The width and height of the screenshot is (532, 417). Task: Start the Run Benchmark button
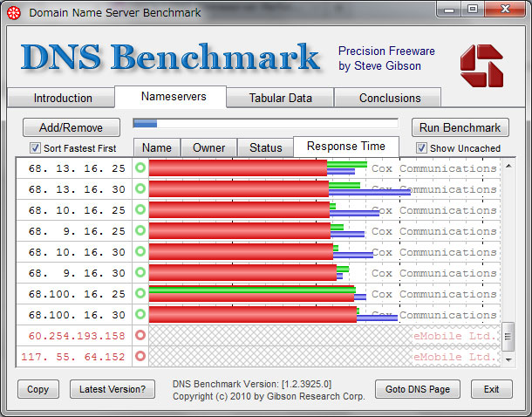click(x=460, y=127)
